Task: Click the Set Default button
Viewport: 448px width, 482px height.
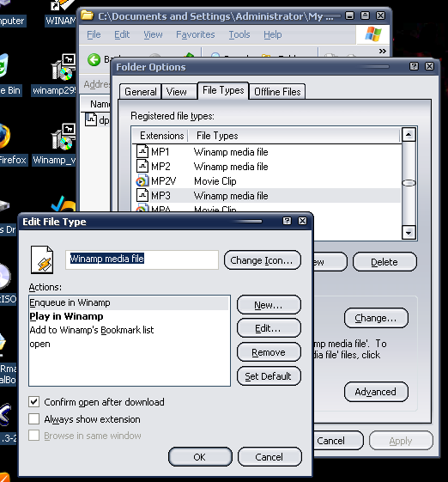Action: (x=269, y=376)
